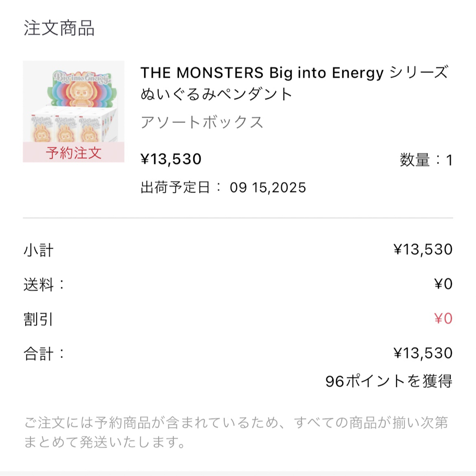Click the pre-order shipping notice text

coord(236,432)
